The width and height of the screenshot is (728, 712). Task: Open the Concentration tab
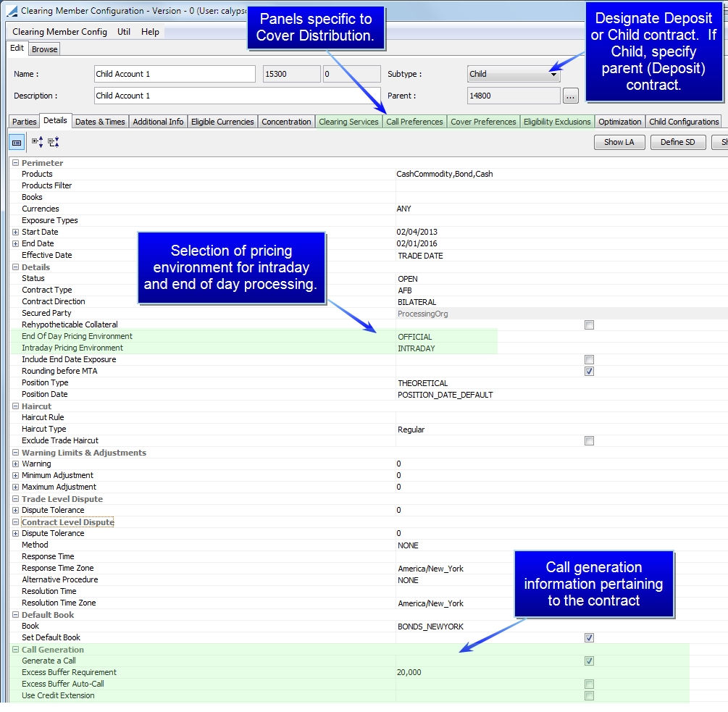[x=286, y=122]
